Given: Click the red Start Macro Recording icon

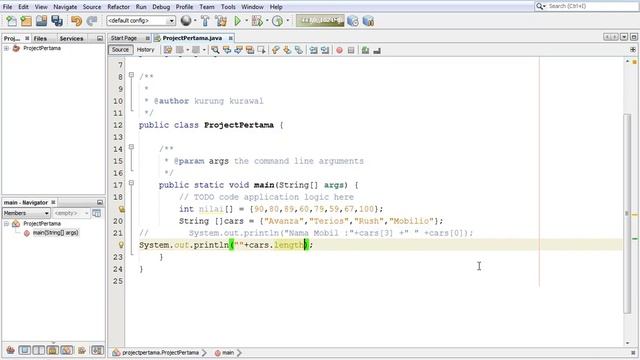Looking at the screenshot, I should [x=339, y=50].
